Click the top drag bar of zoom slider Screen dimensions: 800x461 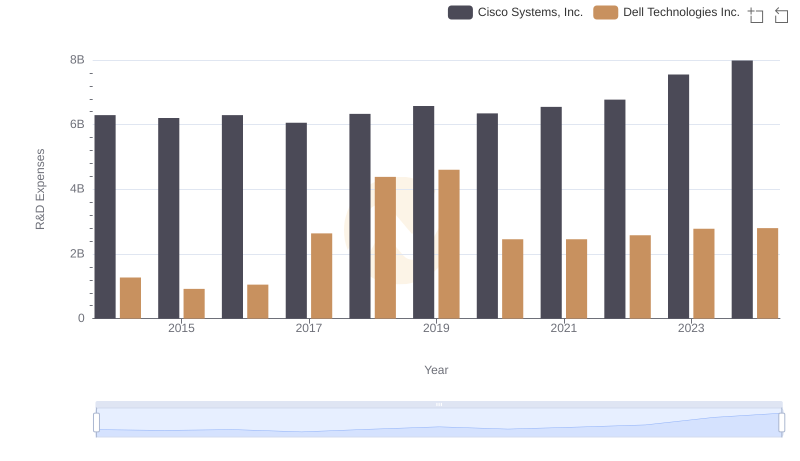(439, 404)
